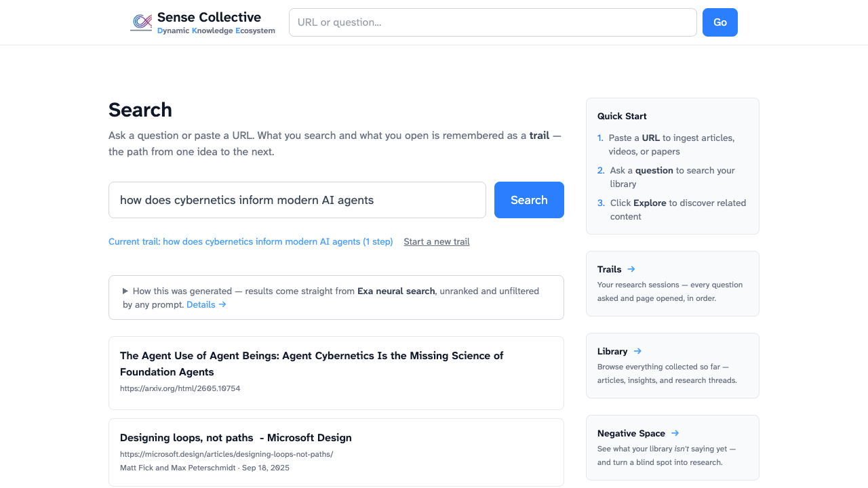
Task: Click the Sense Collective logo icon
Action: pyautogui.click(x=141, y=22)
